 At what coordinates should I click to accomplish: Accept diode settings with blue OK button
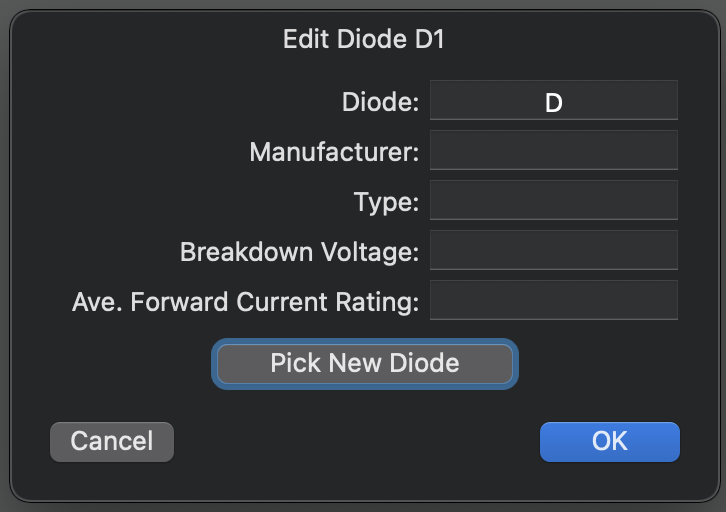[609, 441]
